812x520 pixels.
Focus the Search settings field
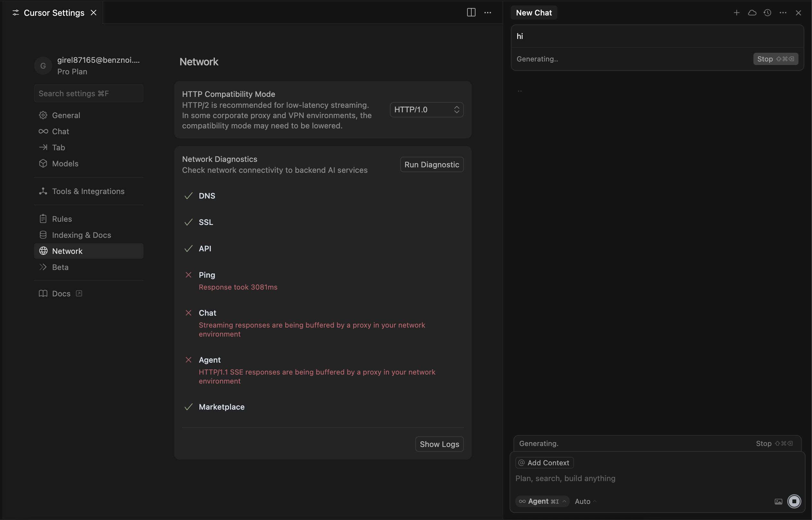point(89,93)
